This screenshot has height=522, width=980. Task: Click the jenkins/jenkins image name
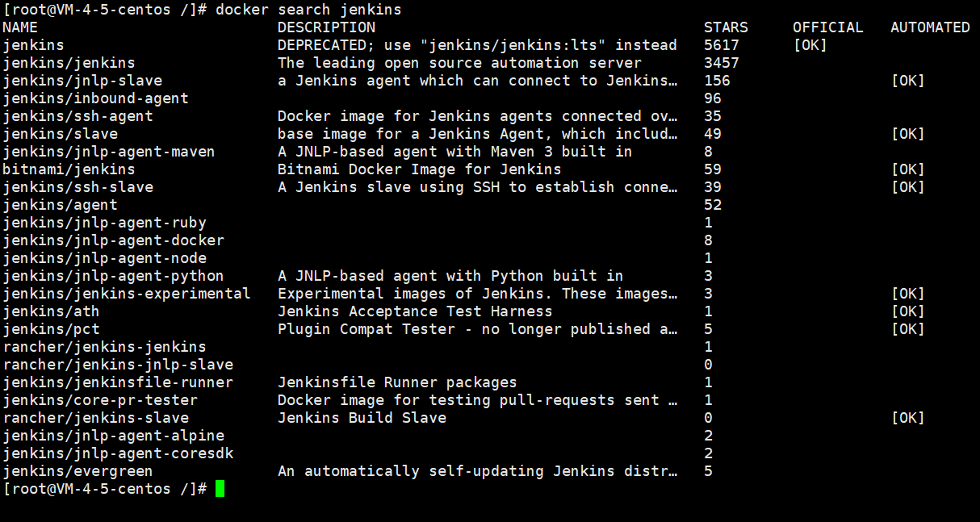tap(69, 63)
